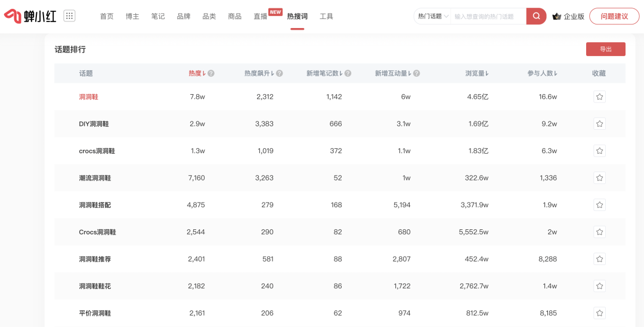Favorite the 洞洞鞋 topic star

point(599,97)
